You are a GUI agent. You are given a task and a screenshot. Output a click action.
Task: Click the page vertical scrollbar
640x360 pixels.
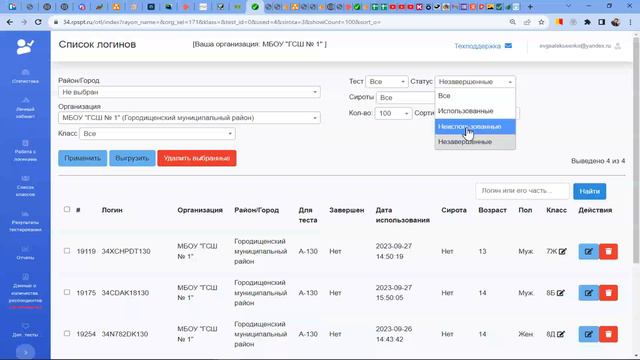tap(636, 149)
